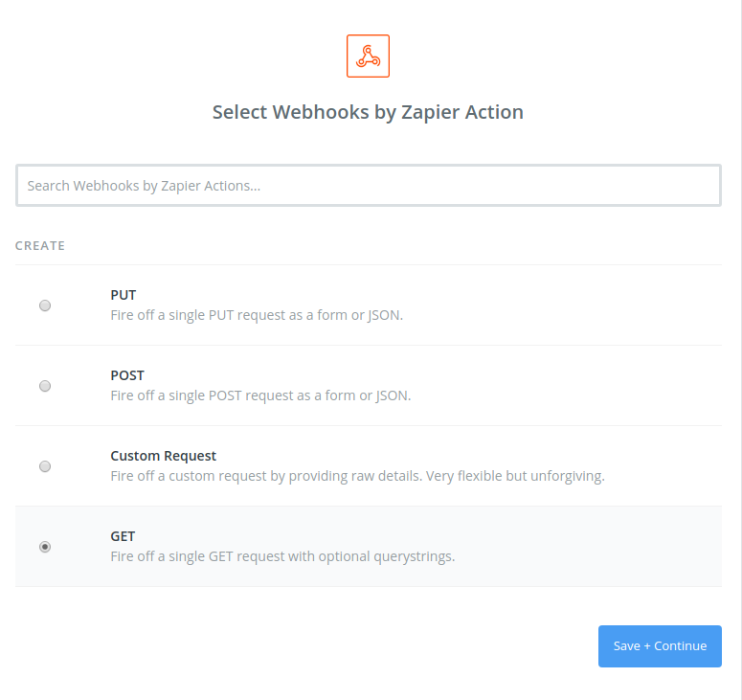Viewport: 742px width, 700px height.
Task: Click the selected GET radio button
Action: [45, 547]
